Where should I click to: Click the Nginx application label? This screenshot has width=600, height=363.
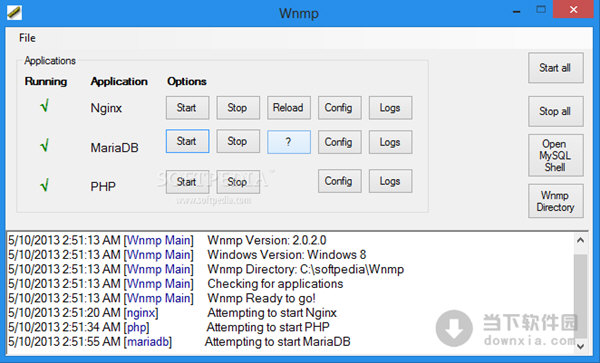pyautogui.click(x=106, y=108)
